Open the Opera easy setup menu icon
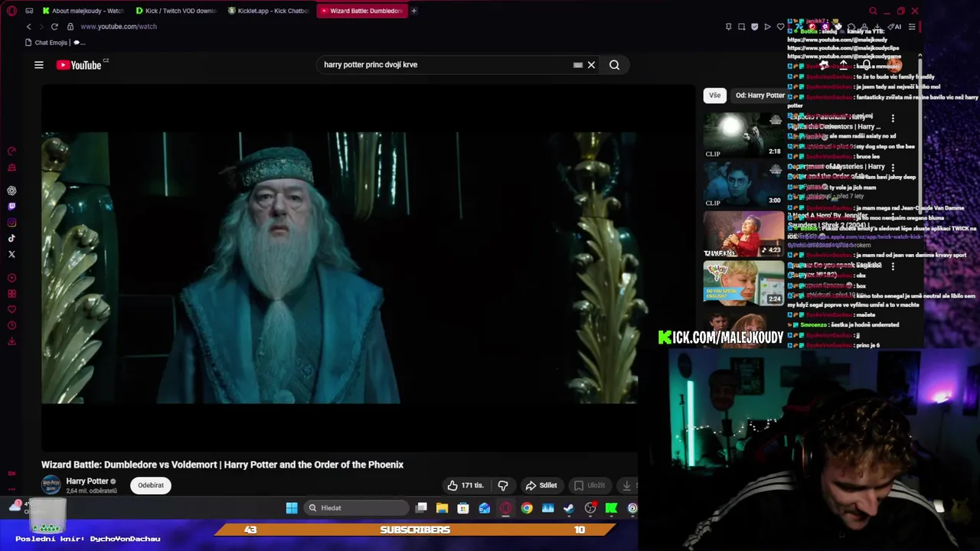This screenshot has height=551, width=980. (x=912, y=27)
